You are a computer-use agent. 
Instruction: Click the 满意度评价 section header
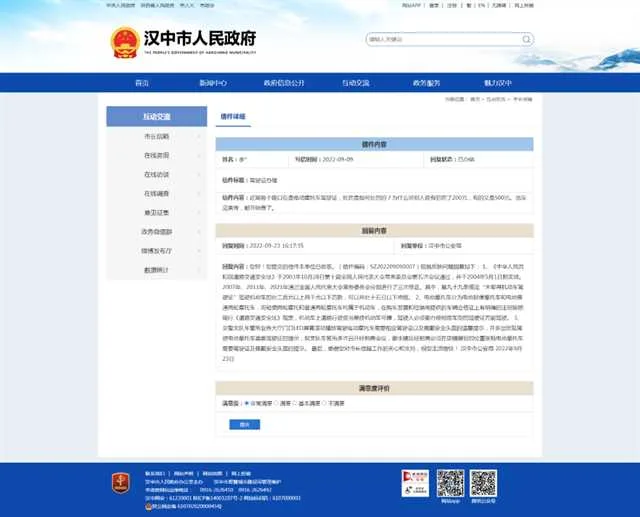(374, 388)
